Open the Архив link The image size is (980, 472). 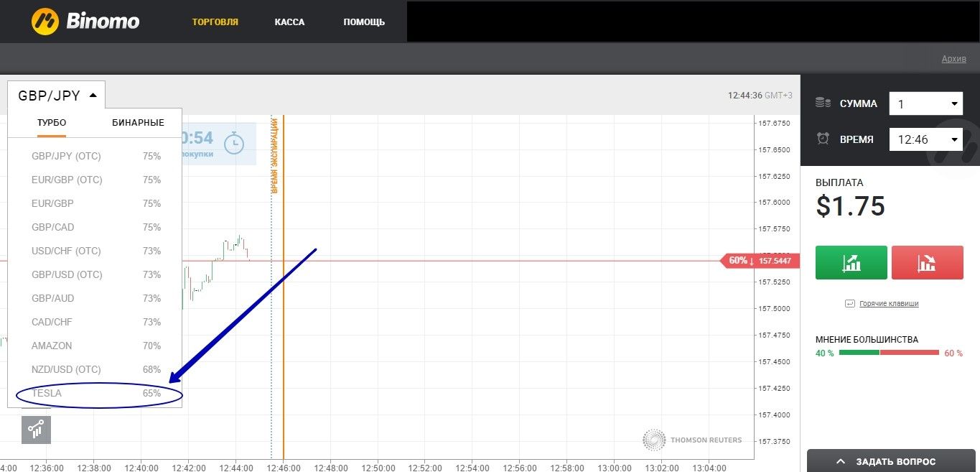click(954, 59)
